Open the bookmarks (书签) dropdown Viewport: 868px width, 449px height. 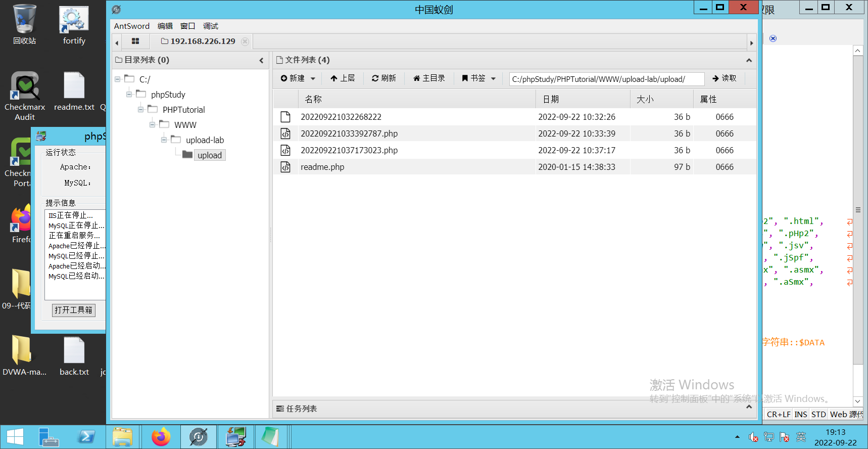point(478,78)
